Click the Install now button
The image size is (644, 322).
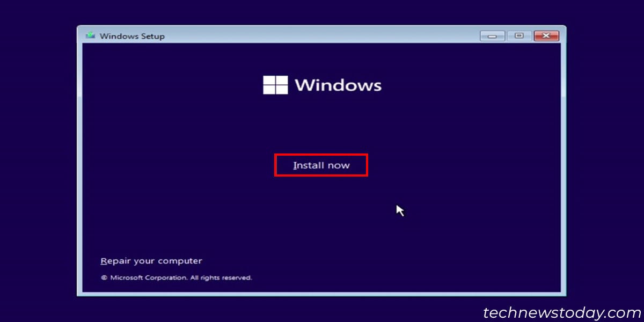point(321,165)
